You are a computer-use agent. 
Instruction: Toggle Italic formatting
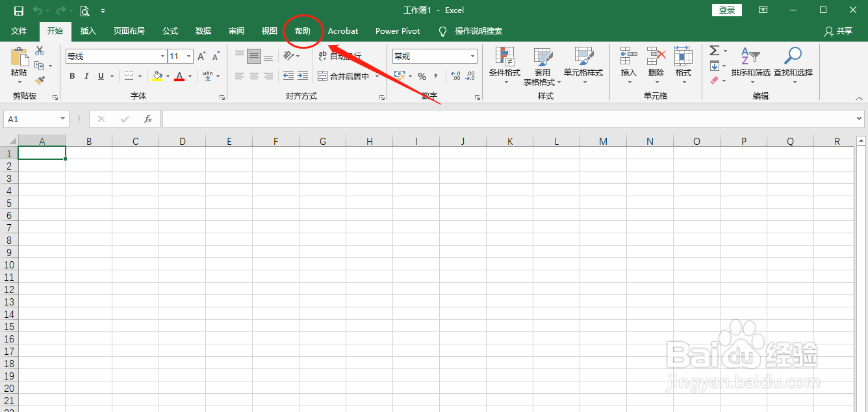[86, 76]
